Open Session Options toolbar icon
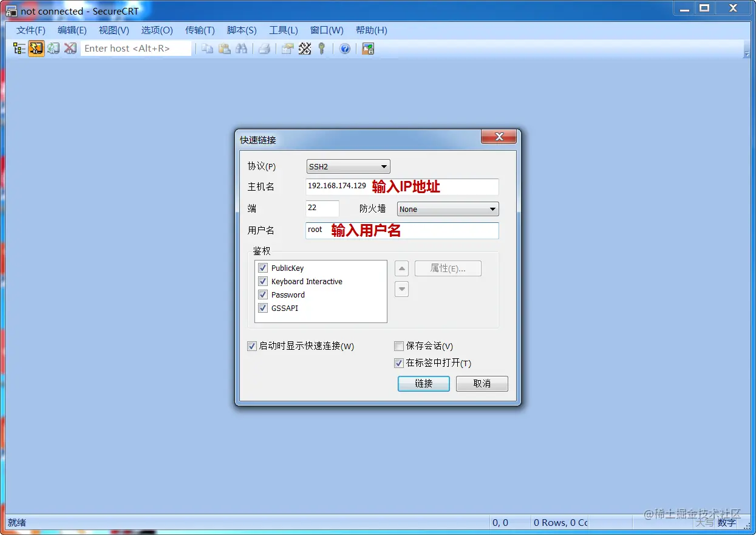Screen dimensions: 756x535 pos(288,49)
